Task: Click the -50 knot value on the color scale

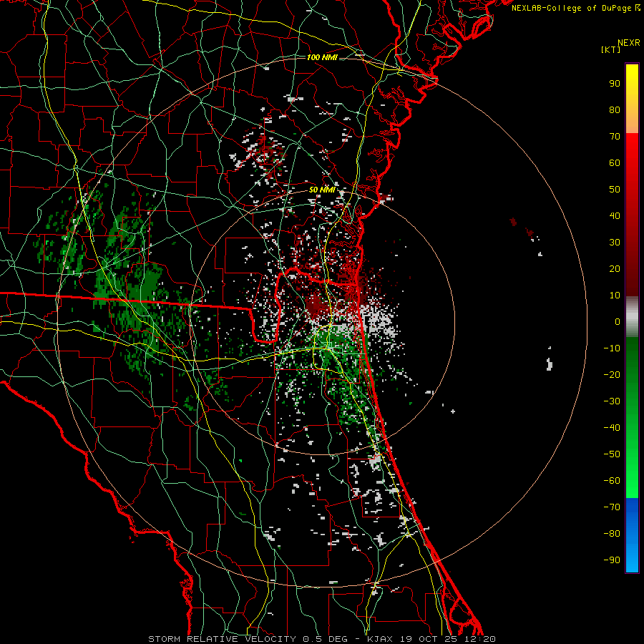Action: tap(612, 454)
